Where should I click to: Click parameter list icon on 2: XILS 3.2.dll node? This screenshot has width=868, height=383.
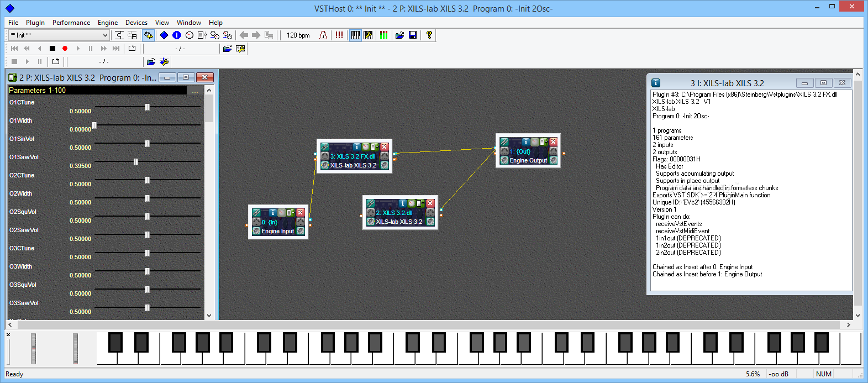pos(420,203)
